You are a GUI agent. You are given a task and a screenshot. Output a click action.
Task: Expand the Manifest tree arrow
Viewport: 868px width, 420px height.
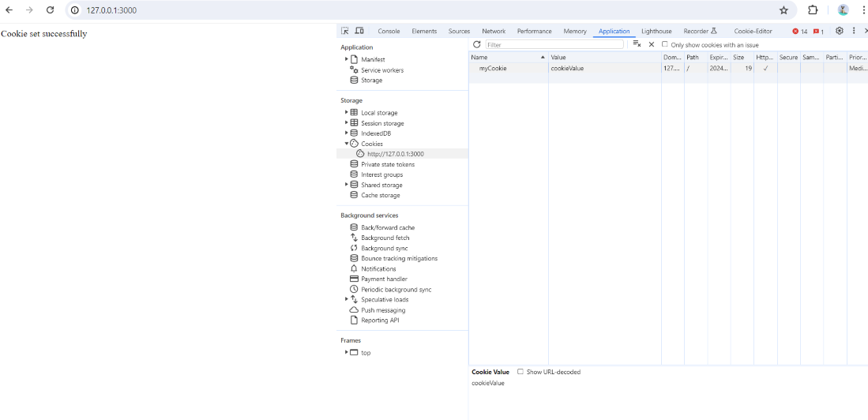pos(347,59)
